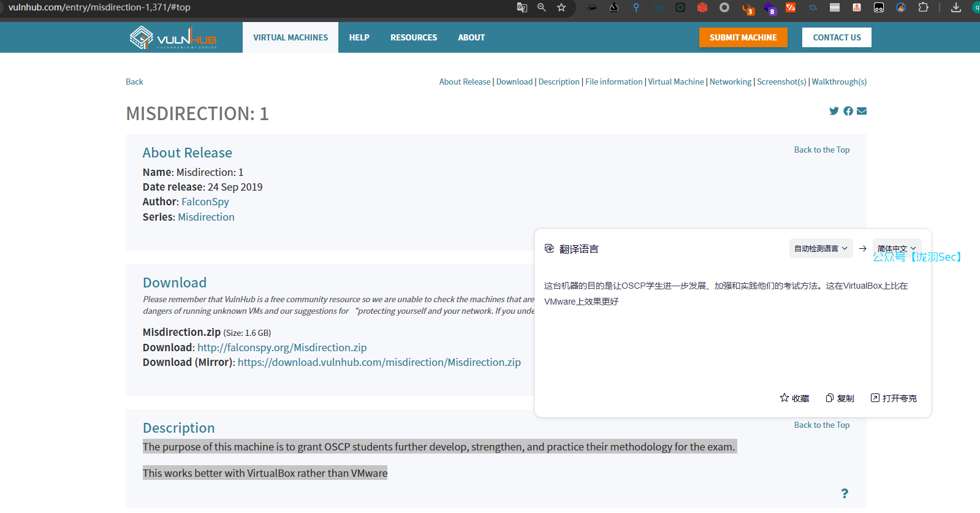Open browser downloads icon
980x513 pixels.
(956, 7)
